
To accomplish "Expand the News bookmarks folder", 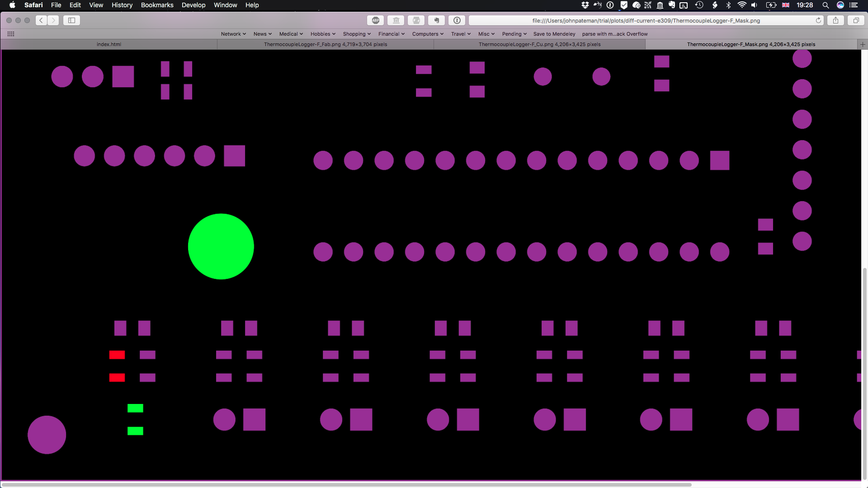I will [263, 34].
